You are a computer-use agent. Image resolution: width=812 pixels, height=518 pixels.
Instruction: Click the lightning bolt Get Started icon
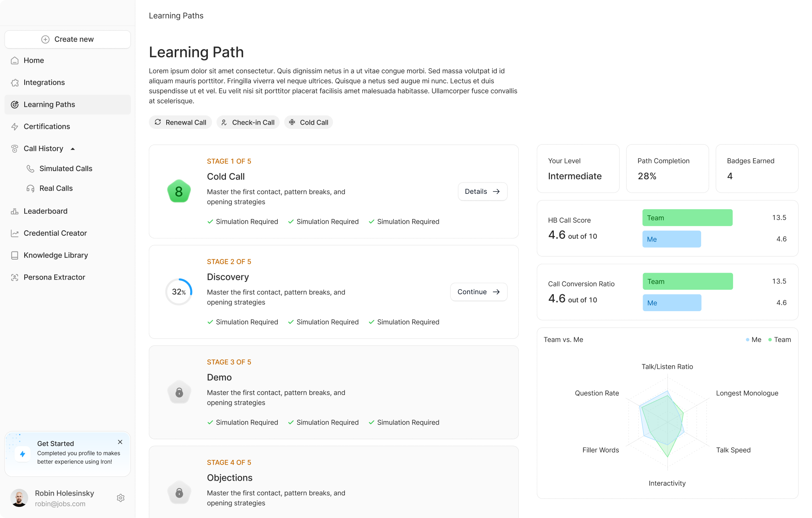(23, 454)
